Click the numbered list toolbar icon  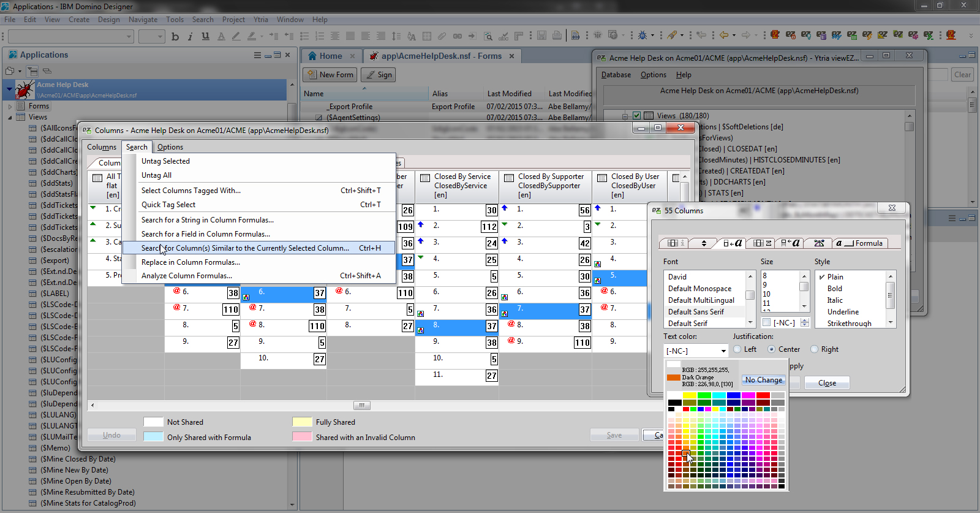320,36
